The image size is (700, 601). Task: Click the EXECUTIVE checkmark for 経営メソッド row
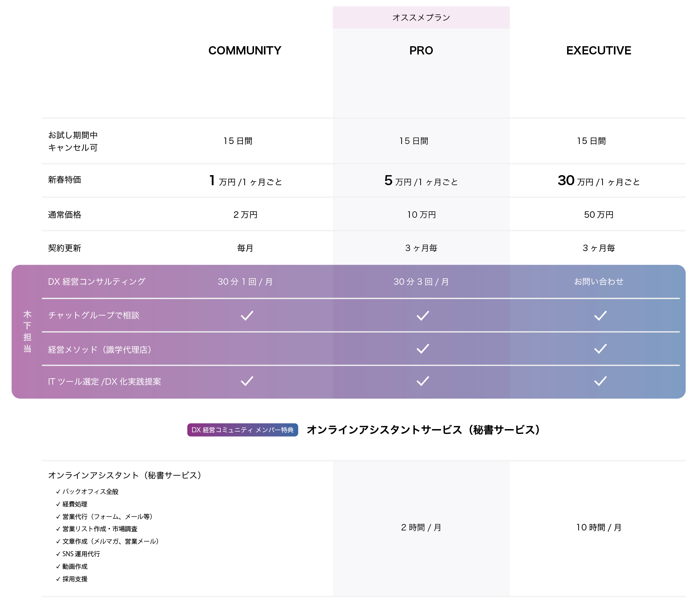[x=600, y=349]
